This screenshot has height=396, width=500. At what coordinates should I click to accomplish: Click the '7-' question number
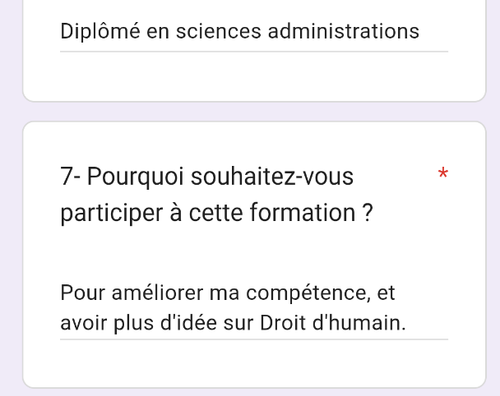click(x=70, y=176)
